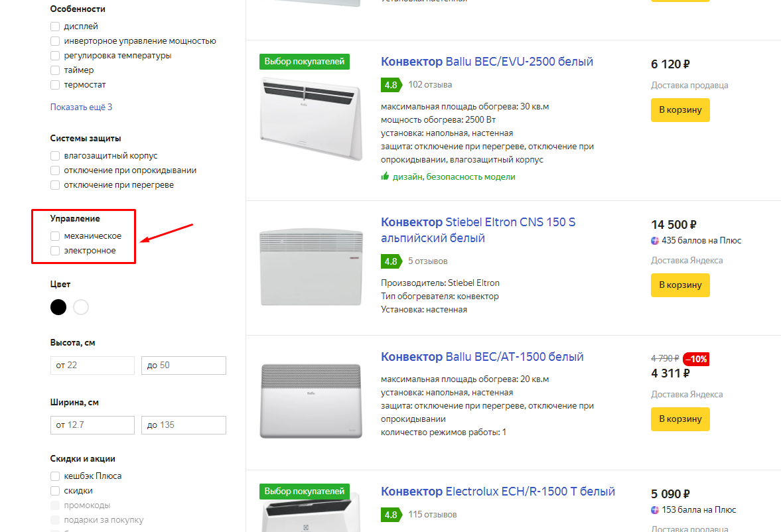Open Electrolux ECH/R-1500 T белый product

(498, 491)
